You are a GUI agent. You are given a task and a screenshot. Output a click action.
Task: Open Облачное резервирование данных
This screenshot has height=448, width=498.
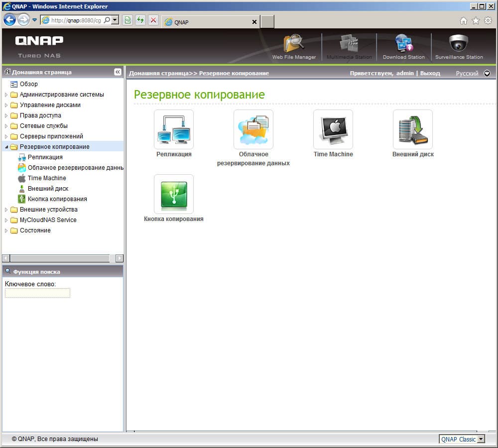coord(253,129)
